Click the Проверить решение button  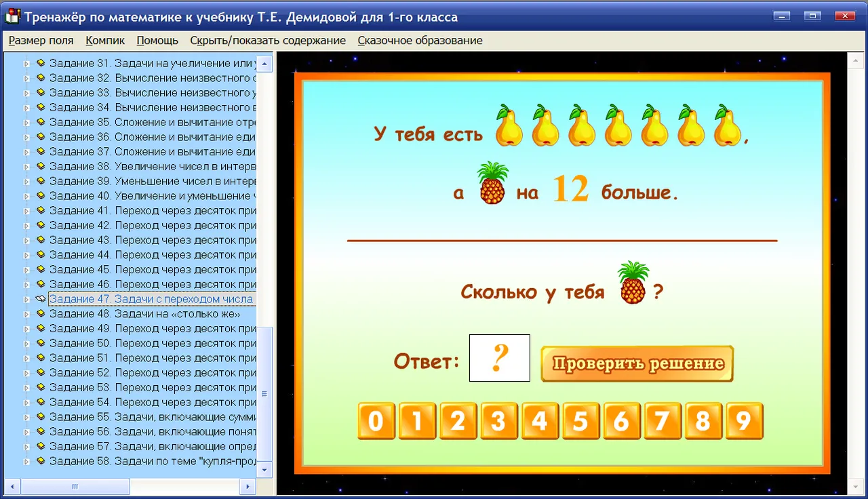tap(637, 363)
